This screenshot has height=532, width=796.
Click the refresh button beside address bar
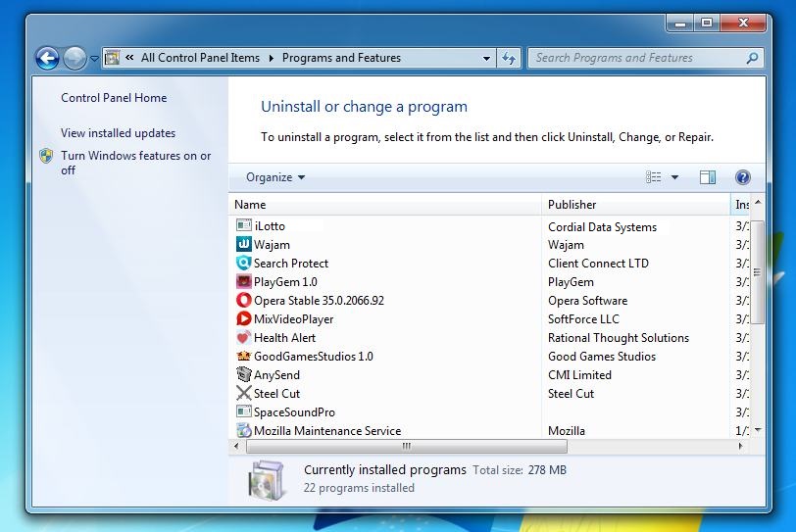pyautogui.click(x=509, y=59)
